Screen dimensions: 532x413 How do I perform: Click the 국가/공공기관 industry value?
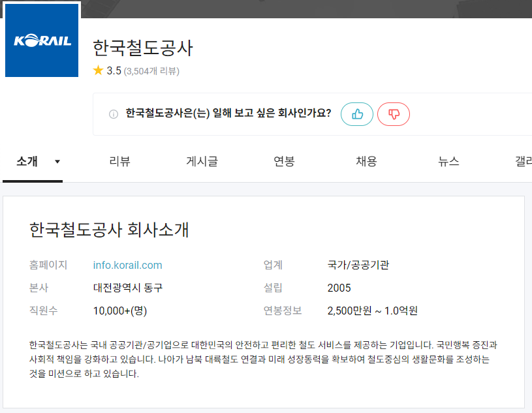358,265
